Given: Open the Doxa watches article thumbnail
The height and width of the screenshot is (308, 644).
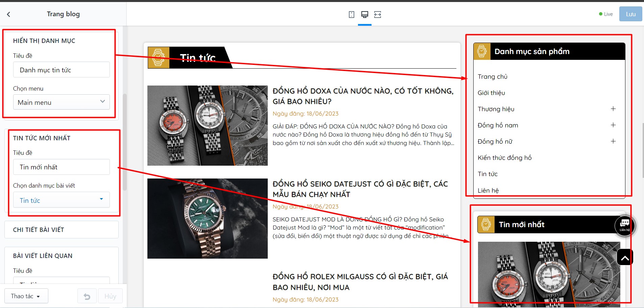Looking at the screenshot, I should click(x=208, y=125).
